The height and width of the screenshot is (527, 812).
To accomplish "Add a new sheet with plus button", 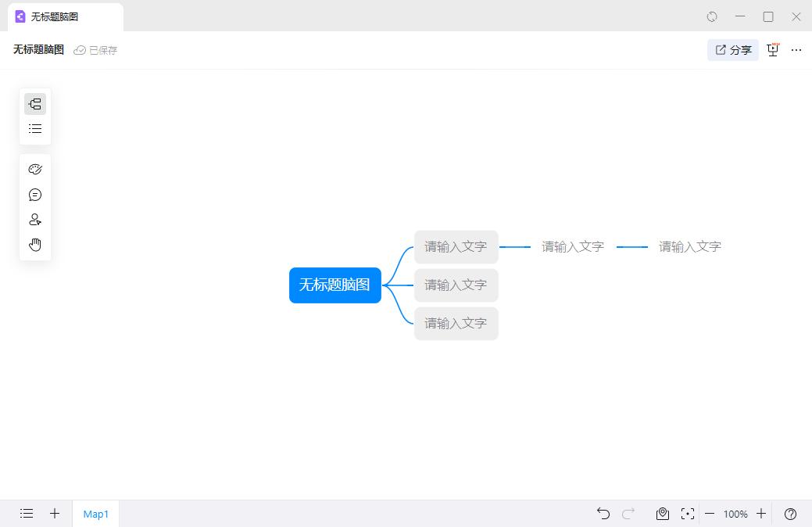I will (55, 514).
